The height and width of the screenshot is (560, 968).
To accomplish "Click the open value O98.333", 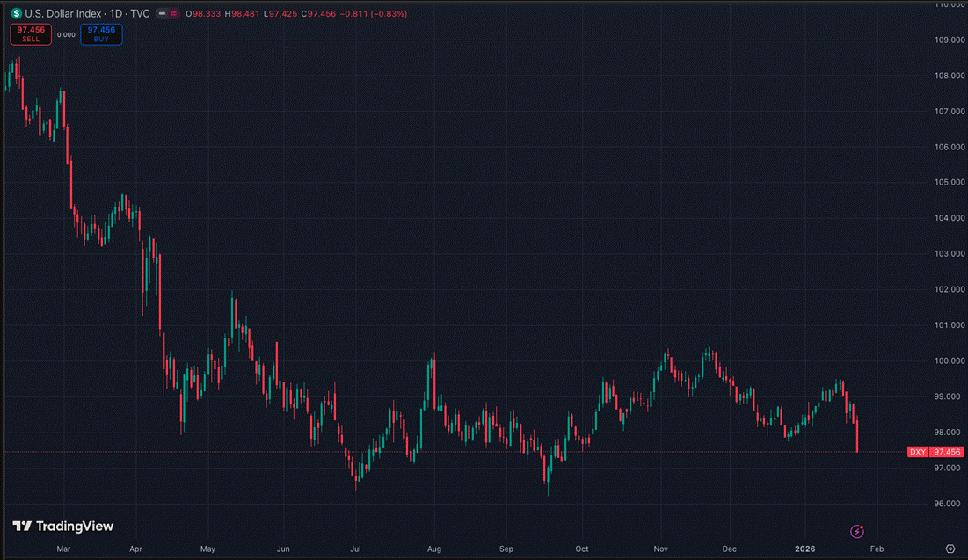I will [203, 13].
